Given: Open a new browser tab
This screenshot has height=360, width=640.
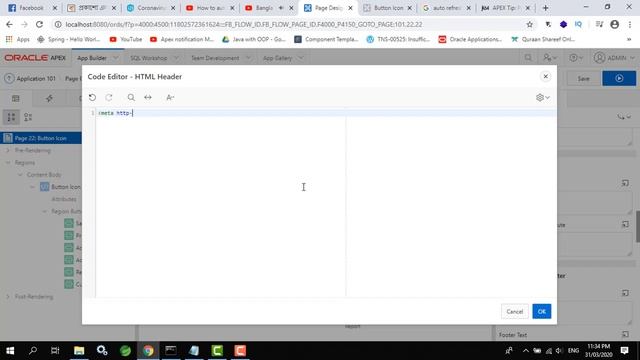Looking at the screenshot, I should point(545,8).
